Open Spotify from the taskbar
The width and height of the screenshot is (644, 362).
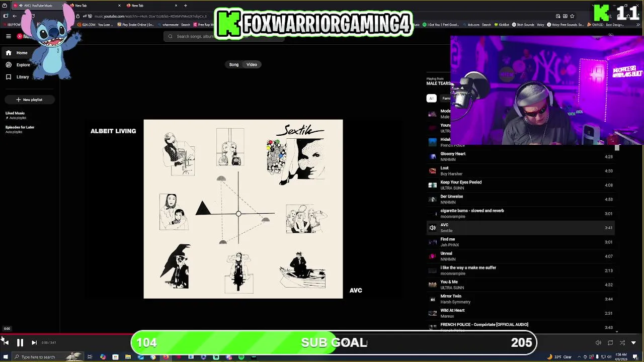pos(241,357)
